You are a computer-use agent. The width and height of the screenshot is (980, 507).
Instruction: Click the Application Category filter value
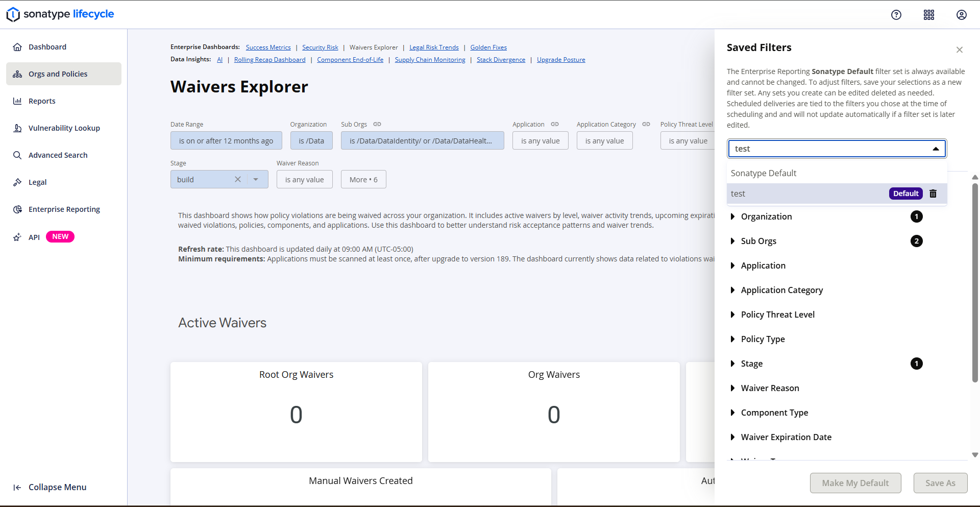tap(605, 140)
